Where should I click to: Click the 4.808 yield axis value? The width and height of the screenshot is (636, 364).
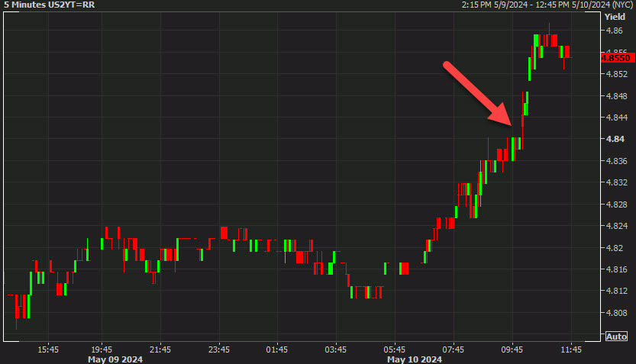(x=617, y=313)
